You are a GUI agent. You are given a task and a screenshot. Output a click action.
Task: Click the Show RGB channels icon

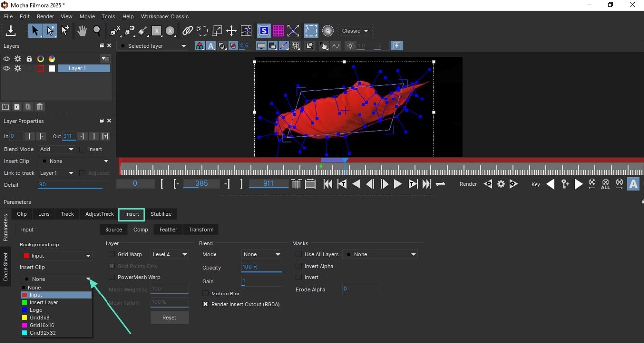pos(199,46)
